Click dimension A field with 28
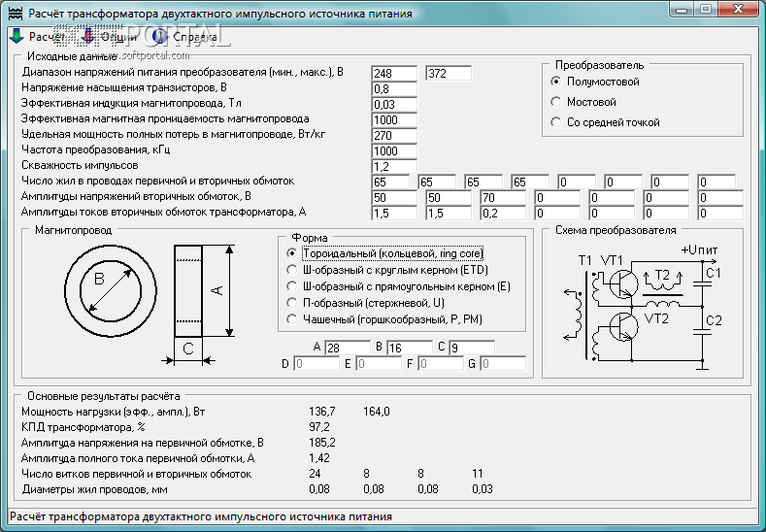766x532 pixels. 348,348
